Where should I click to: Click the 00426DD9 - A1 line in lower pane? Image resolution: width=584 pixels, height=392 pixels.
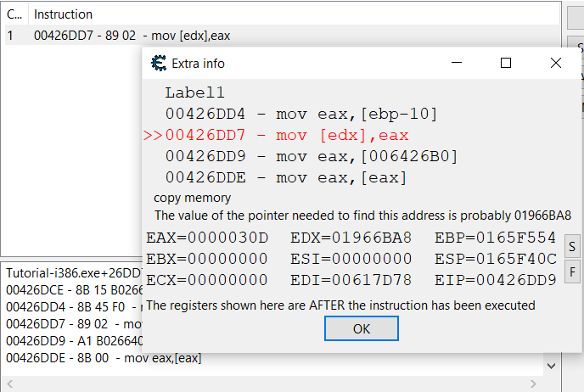tap(68, 341)
